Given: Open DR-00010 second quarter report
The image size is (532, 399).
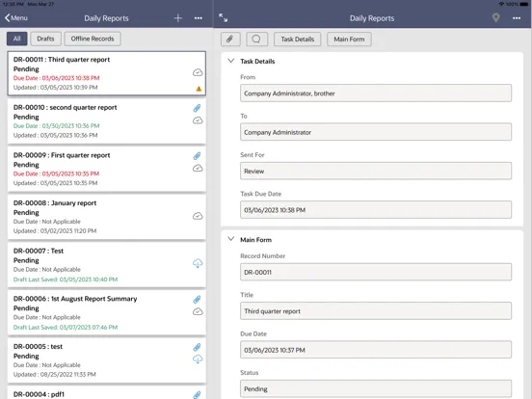Looking at the screenshot, I should 107,121.
